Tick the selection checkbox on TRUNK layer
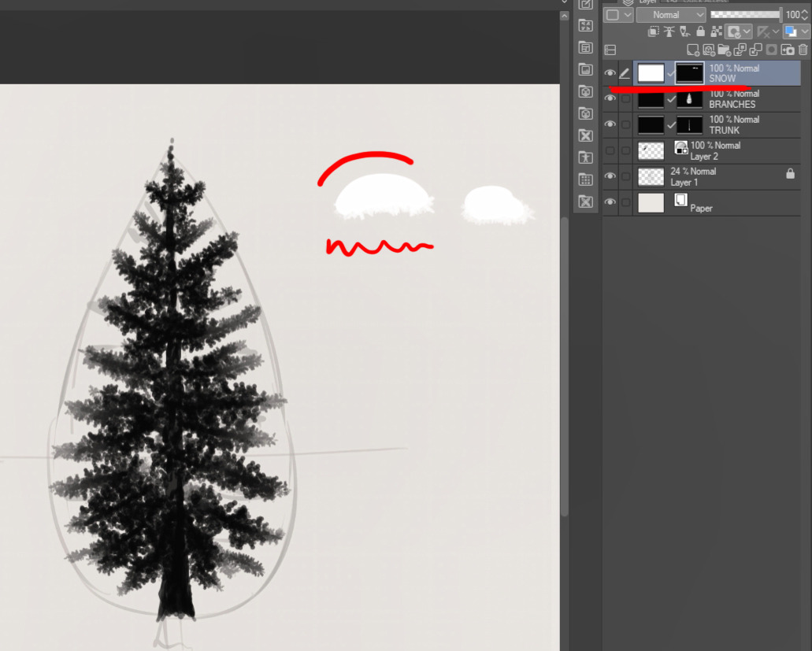The width and height of the screenshot is (812, 651). click(625, 124)
